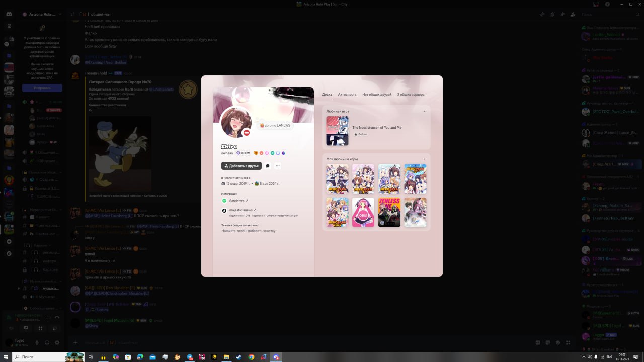
Task: Switch to the Доска tab
Action: pos(327,95)
